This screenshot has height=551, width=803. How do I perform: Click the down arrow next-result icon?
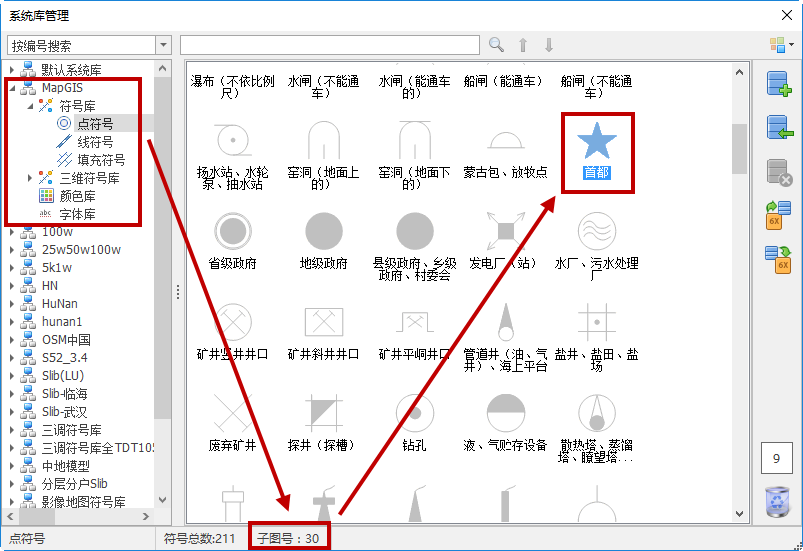[x=548, y=45]
